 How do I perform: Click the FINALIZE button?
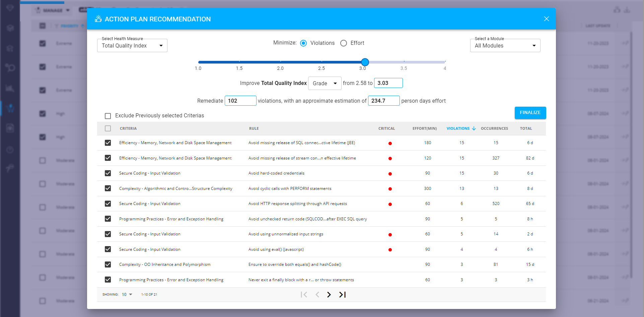pos(530,113)
